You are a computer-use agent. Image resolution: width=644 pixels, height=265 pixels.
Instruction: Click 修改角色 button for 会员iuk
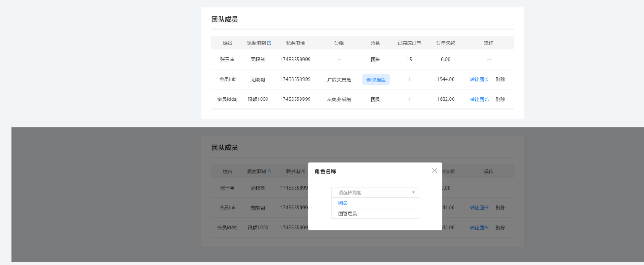376,79
